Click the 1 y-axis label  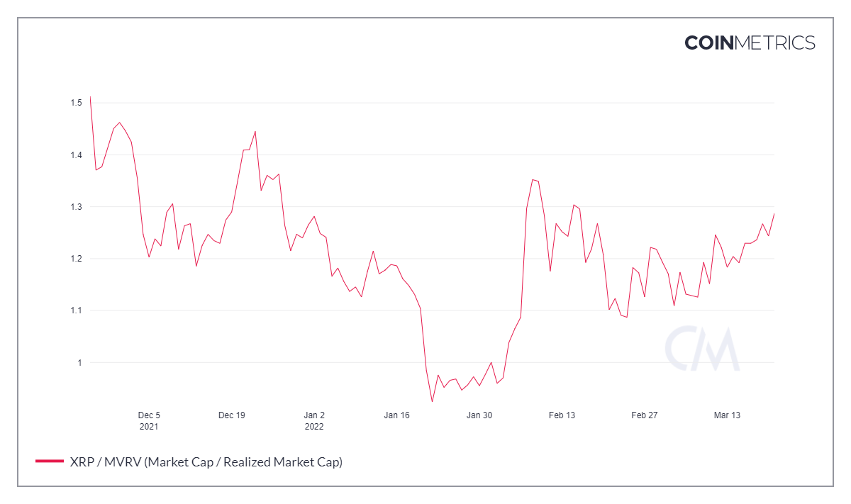[x=79, y=363]
